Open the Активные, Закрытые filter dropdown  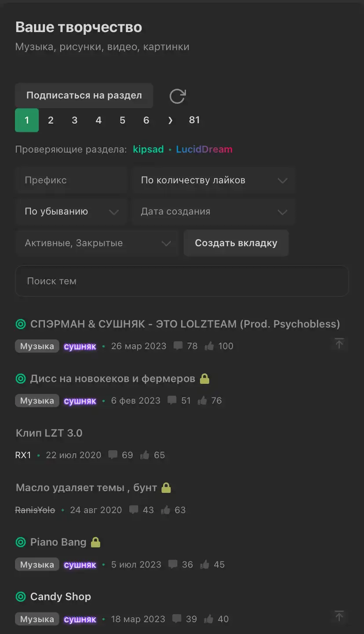[97, 243]
